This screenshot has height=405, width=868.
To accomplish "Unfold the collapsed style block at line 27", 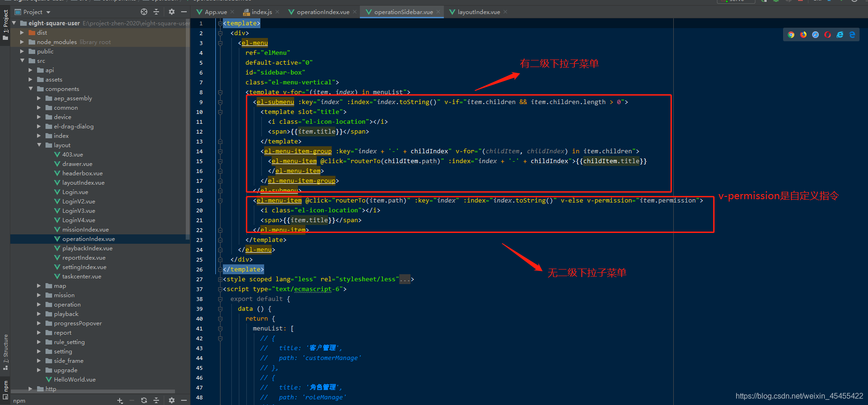I will [x=220, y=279].
